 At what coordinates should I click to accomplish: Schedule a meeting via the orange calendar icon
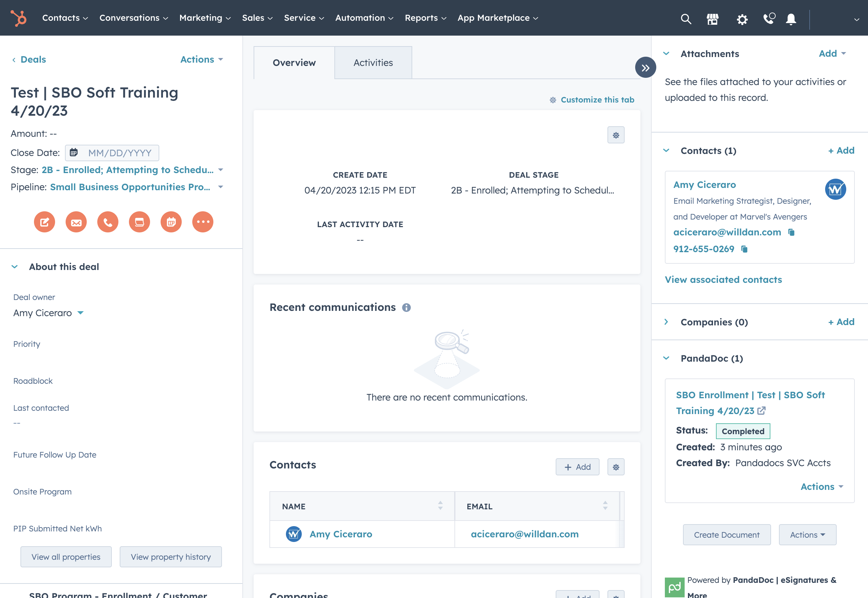point(171,222)
